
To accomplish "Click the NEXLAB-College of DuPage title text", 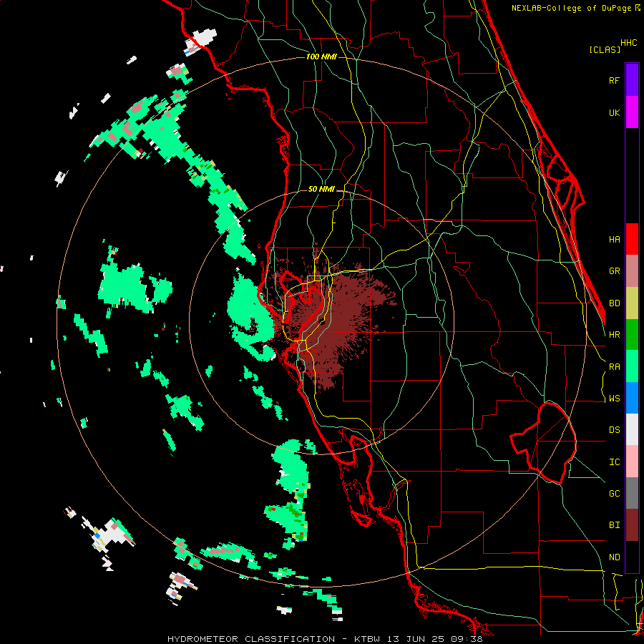I will (x=572, y=8).
